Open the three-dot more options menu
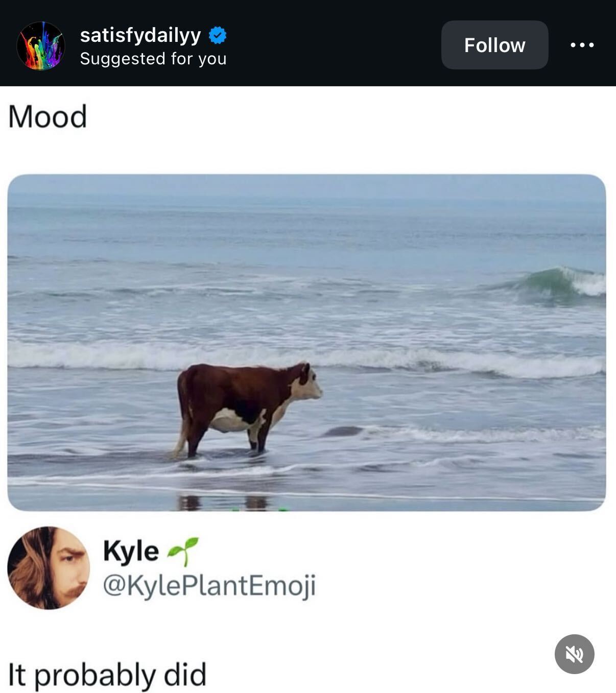The image size is (616, 693). [582, 45]
